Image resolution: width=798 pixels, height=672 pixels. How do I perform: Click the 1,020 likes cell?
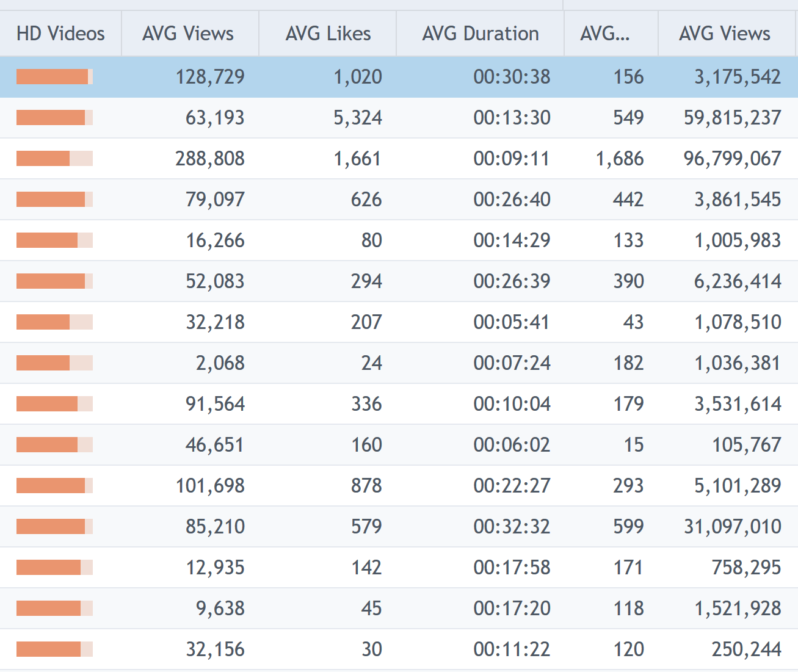pos(358,77)
